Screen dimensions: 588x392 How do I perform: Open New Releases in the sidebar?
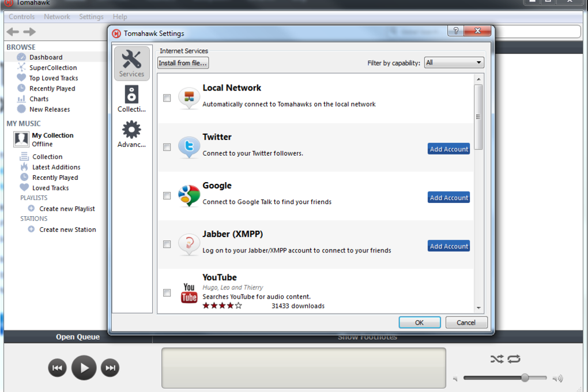point(50,110)
